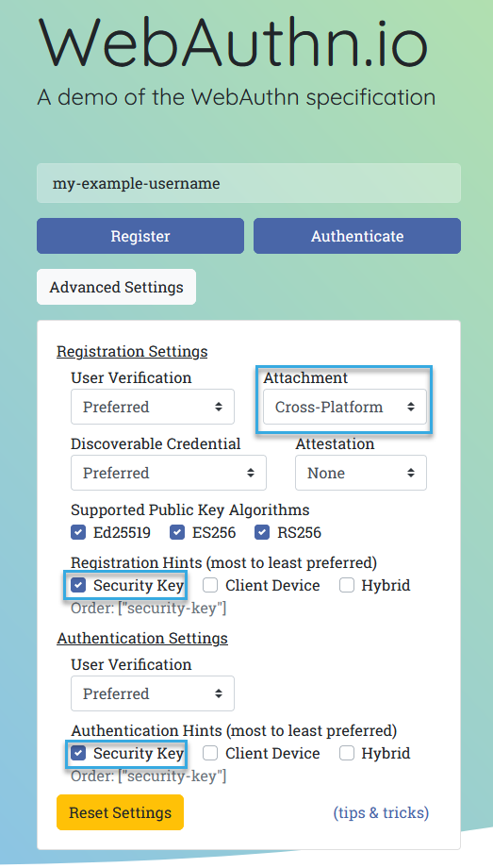Screen dimensions: 493x868
Task: Open Discoverable Credential dropdown
Action: [x=169, y=473]
